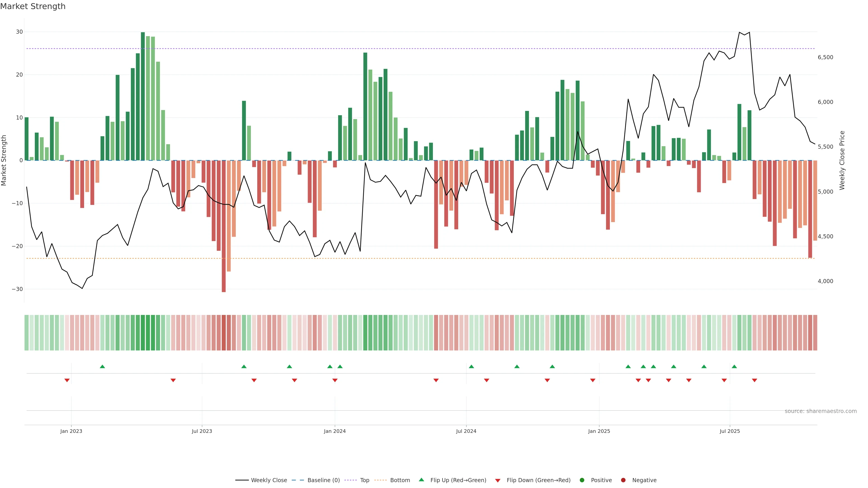Click the Jan 2023 x-axis label
This screenshot has width=868, height=488.
click(x=71, y=431)
